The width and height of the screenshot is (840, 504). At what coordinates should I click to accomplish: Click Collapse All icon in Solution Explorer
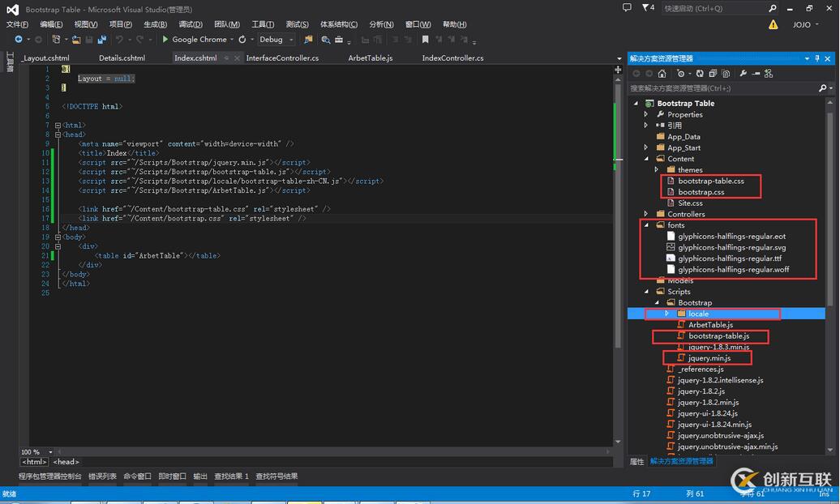(x=713, y=74)
